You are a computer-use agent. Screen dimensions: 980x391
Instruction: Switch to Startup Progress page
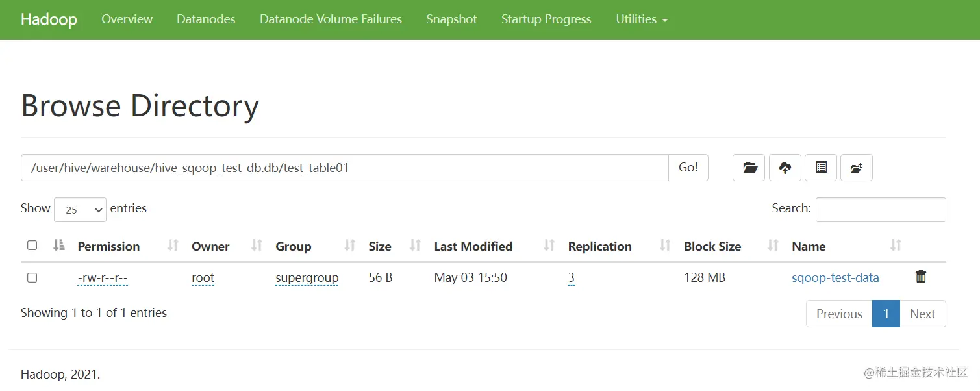point(546,19)
